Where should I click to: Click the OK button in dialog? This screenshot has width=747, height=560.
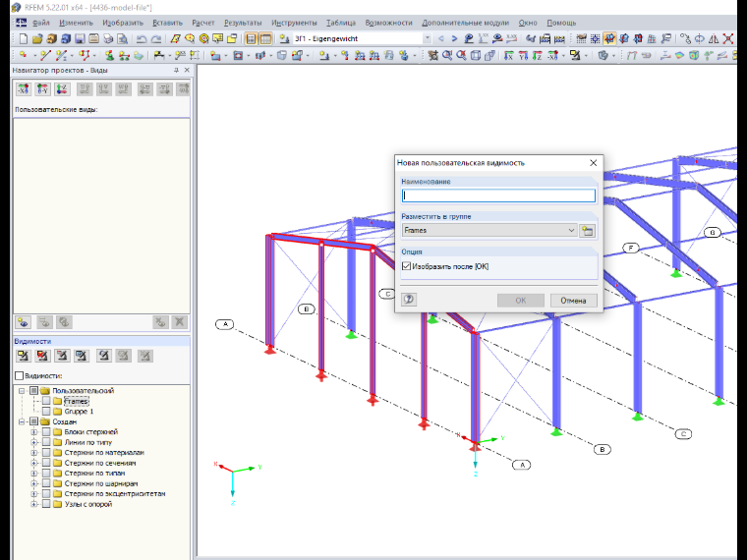point(521,301)
